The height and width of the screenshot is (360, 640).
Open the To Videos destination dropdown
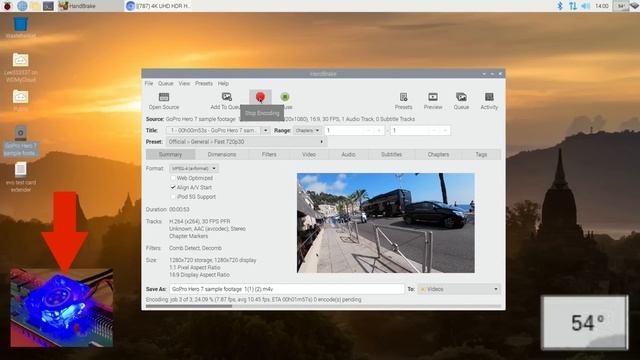(x=459, y=289)
